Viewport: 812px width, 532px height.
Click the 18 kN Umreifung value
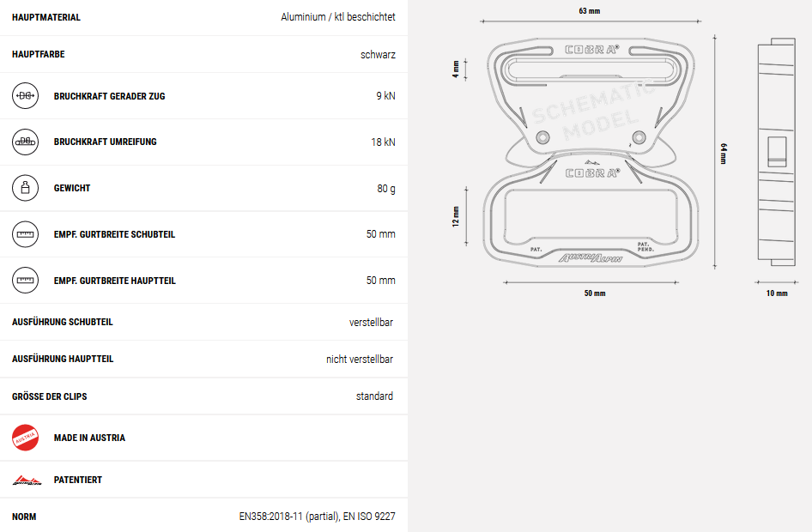383,142
